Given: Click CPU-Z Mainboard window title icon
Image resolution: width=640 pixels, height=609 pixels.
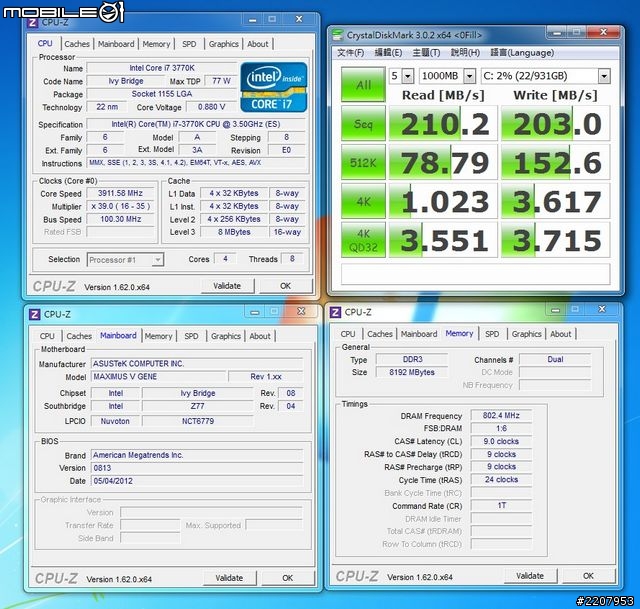Looking at the screenshot, I should [34, 314].
